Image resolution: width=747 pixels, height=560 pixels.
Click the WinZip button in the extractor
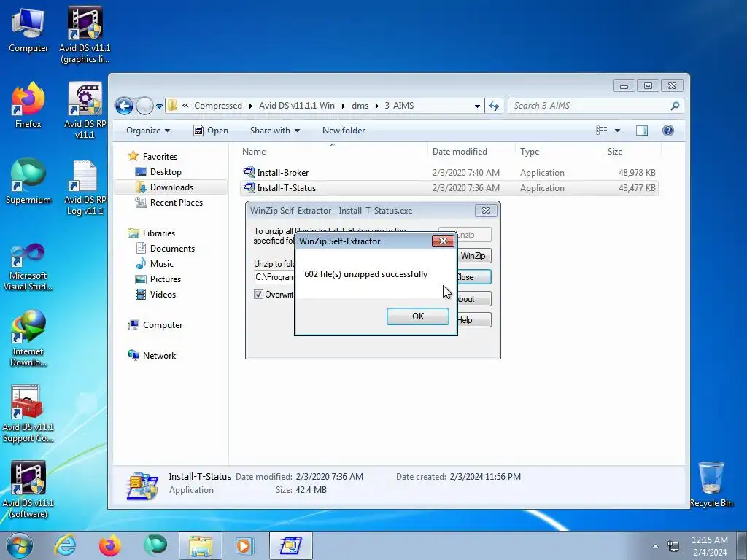(x=473, y=256)
